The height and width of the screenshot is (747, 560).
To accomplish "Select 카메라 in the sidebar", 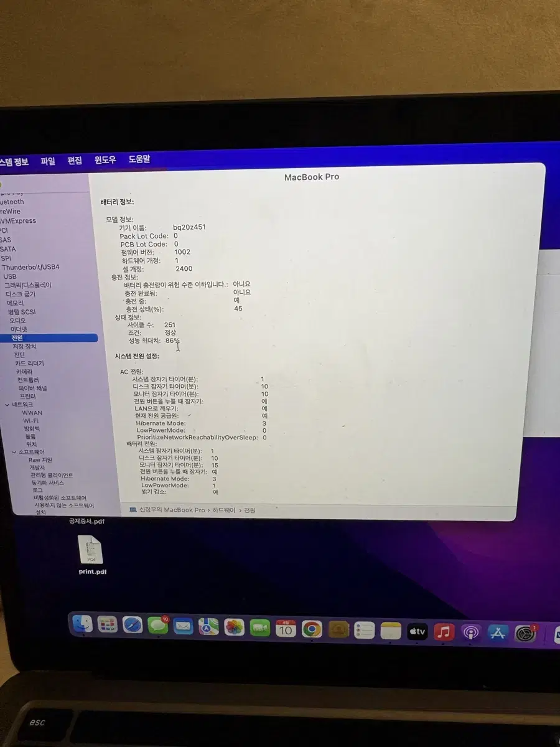I will click(x=23, y=372).
